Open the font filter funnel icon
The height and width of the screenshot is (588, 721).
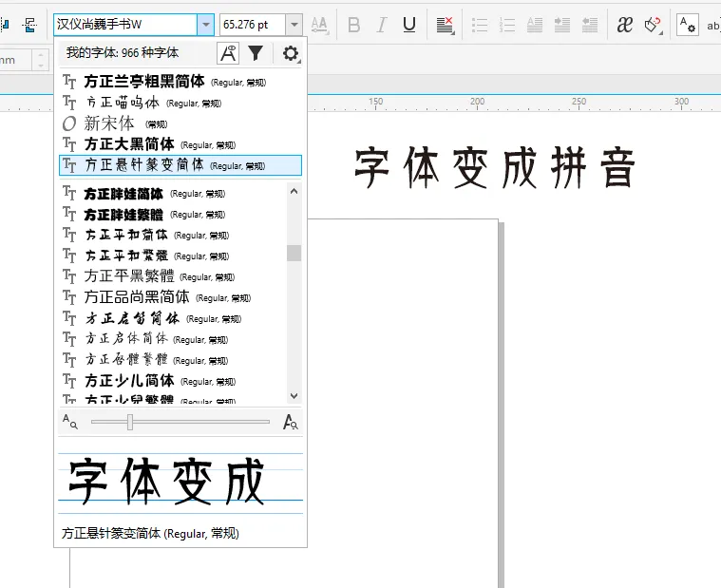coord(256,53)
